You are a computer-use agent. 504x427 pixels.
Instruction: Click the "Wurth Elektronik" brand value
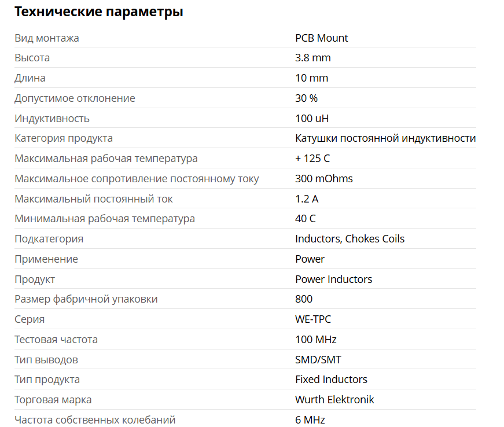pyautogui.click(x=334, y=400)
